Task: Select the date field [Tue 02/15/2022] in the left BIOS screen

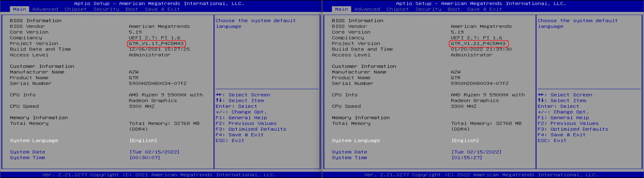Action: [x=154, y=152]
